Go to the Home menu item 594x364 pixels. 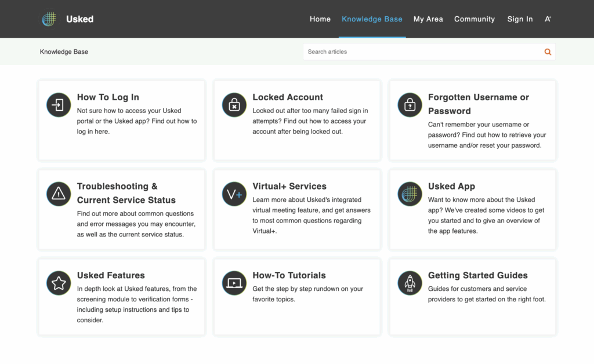tap(320, 19)
